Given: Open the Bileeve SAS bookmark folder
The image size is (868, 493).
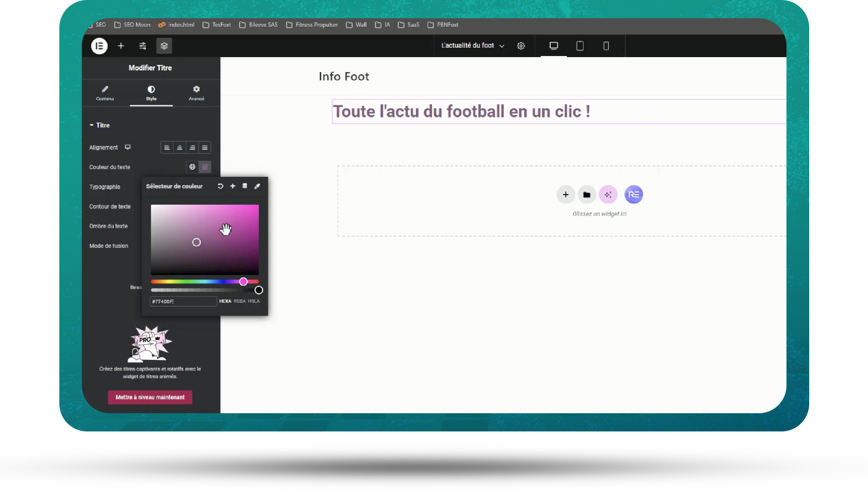Looking at the screenshot, I should 258,25.
